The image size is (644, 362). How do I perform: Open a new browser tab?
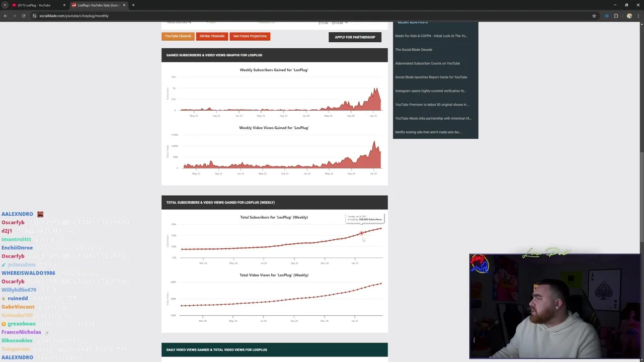click(133, 5)
